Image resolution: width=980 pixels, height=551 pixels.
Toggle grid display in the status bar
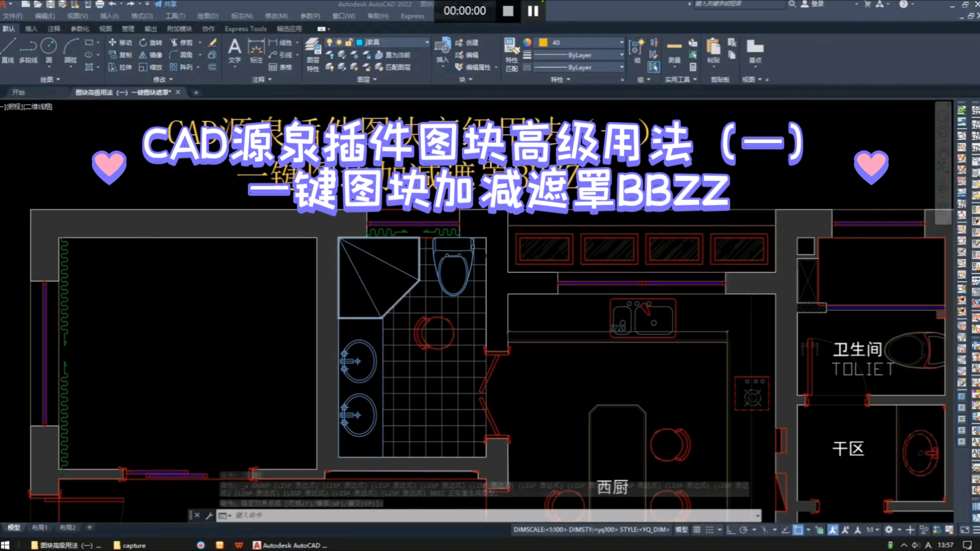(697, 530)
